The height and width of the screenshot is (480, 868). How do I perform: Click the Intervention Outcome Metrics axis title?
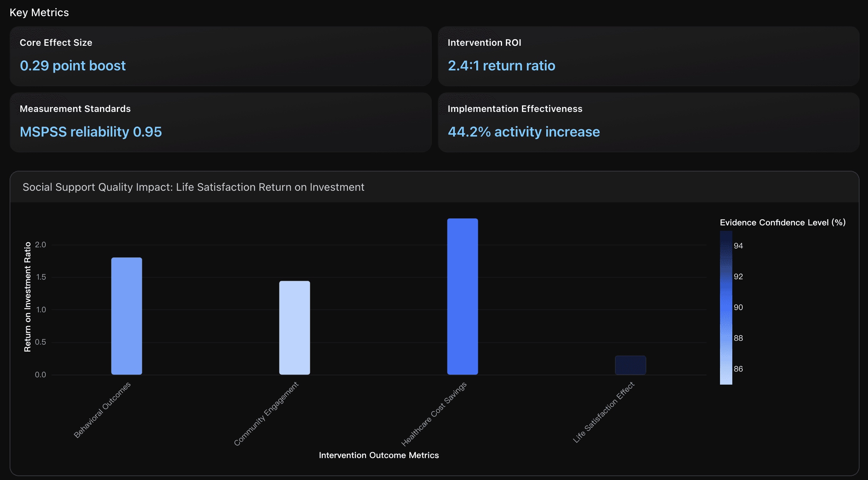[379, 455]
